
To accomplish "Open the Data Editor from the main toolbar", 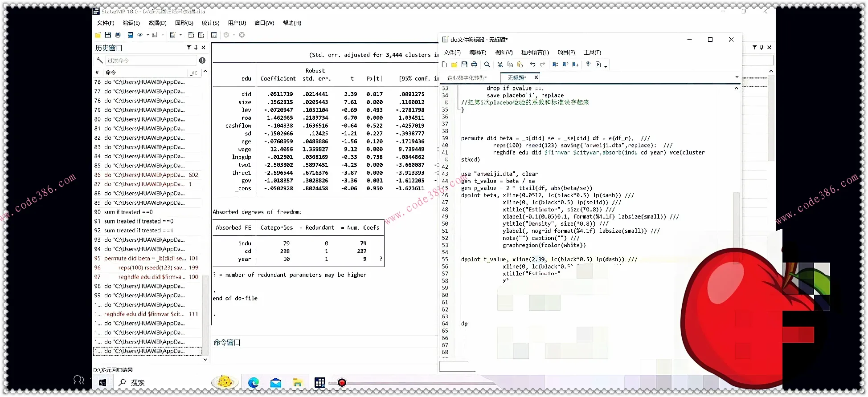I will [191, 35].
